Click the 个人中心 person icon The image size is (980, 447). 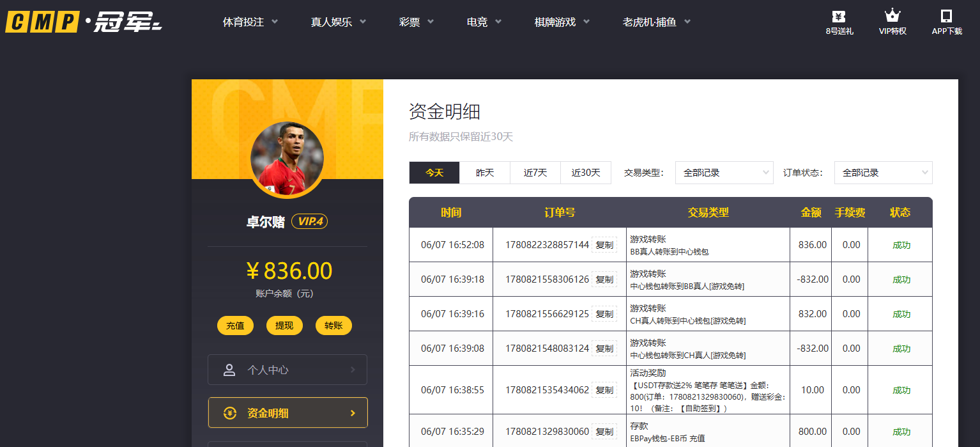[229, 370]
